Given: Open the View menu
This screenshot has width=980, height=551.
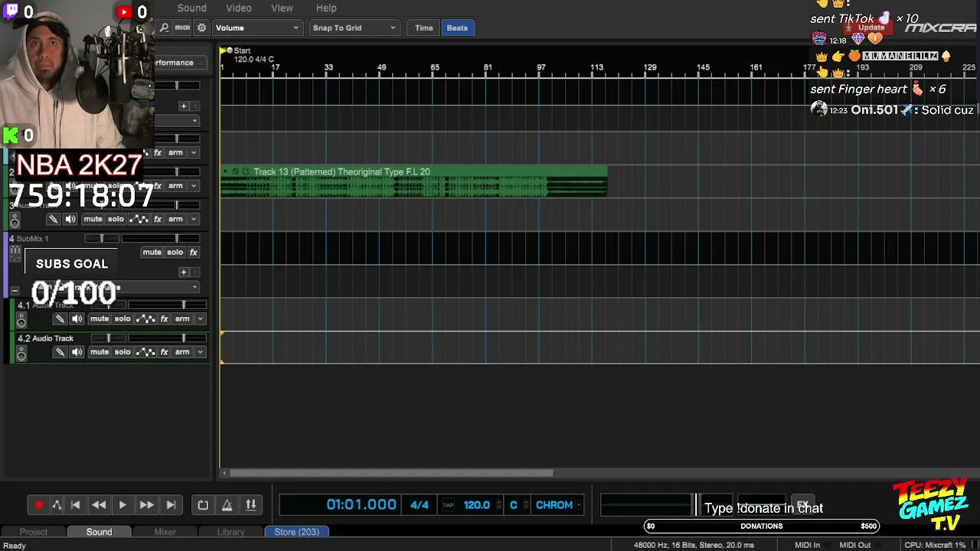Looking at the screenshot, I should click(x=282, y=8).
